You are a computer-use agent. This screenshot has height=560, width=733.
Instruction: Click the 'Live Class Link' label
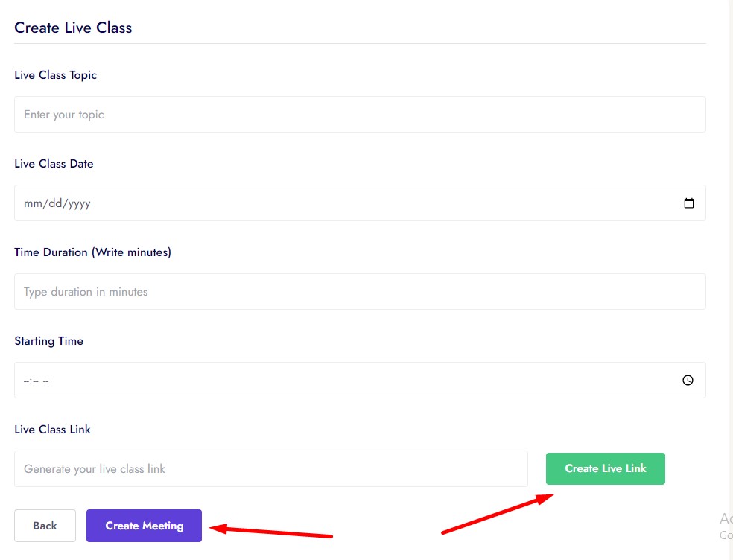(x=52, y=430)
